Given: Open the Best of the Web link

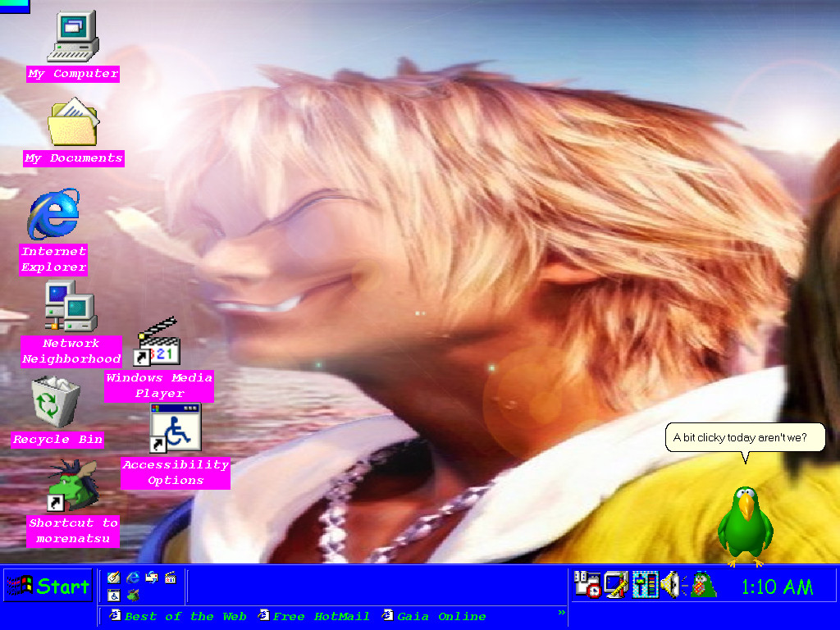Looking at the screenshot, I should [178, 616].
